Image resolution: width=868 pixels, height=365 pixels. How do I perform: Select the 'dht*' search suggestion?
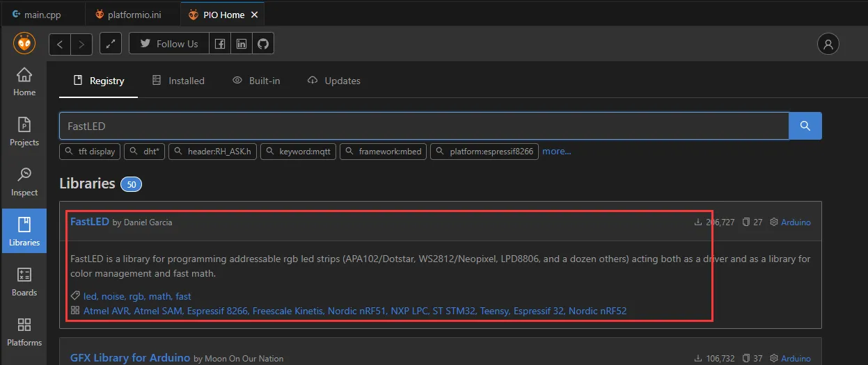click(x=144, y=151)
